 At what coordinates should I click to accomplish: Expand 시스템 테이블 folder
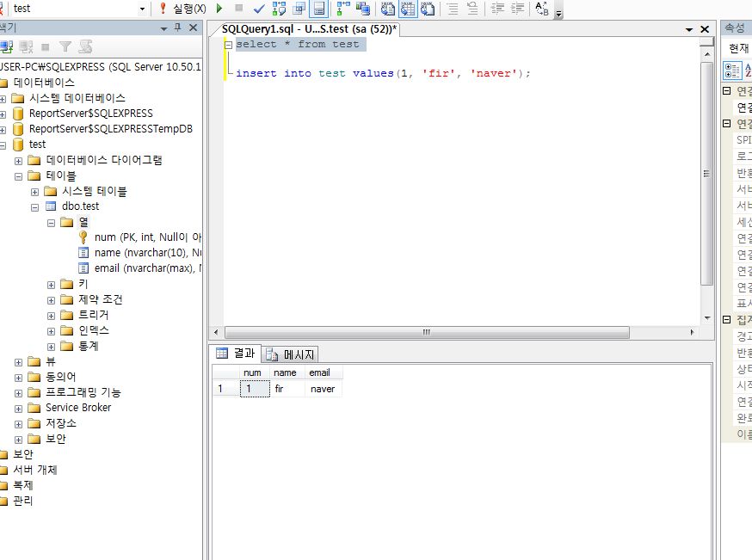pos(34,193)
